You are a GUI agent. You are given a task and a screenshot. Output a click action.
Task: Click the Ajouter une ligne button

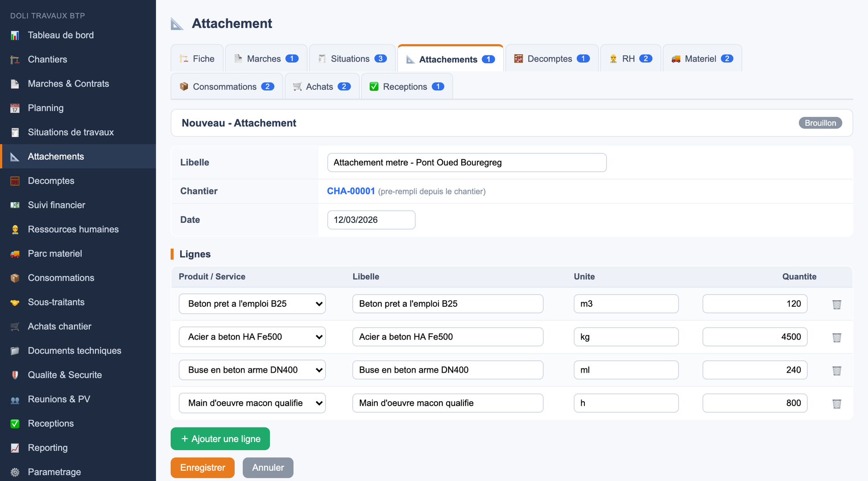220,439
